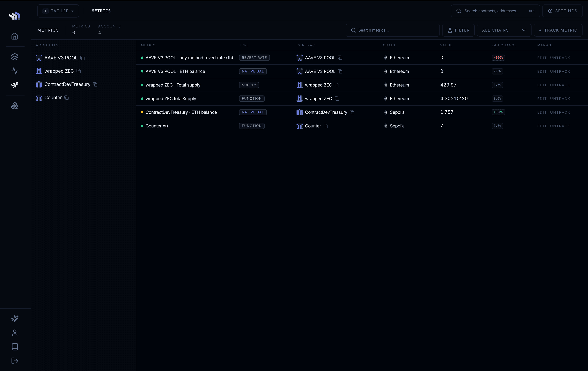Select the telescope metrics sidebar icon

tap(15, 85)
